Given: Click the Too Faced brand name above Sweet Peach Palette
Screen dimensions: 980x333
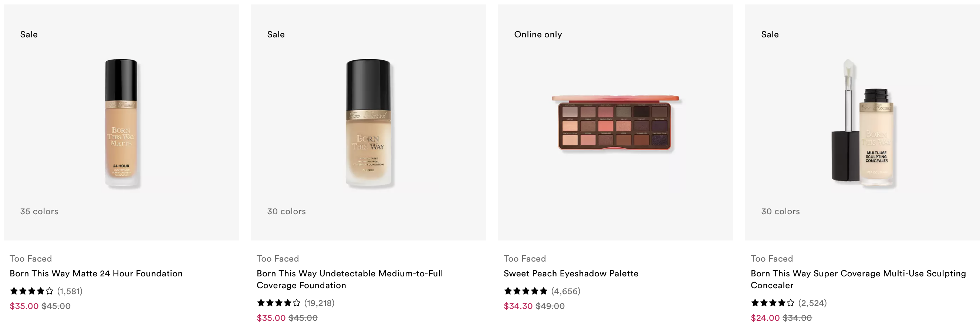Looking at the screenshot, I should 525,259.
